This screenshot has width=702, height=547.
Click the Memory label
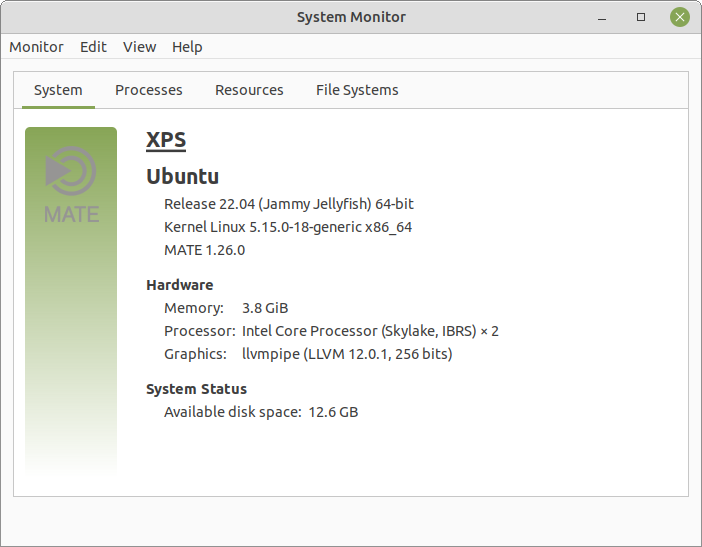pyautogui.click(x=194, y=308)
